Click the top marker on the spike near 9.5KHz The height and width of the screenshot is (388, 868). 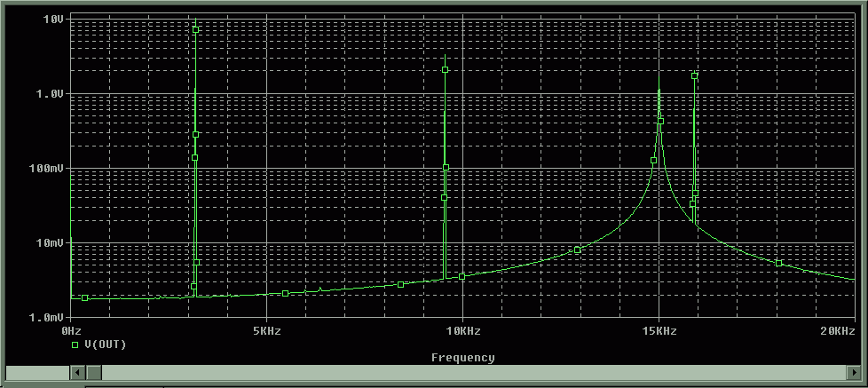[445, 69]
